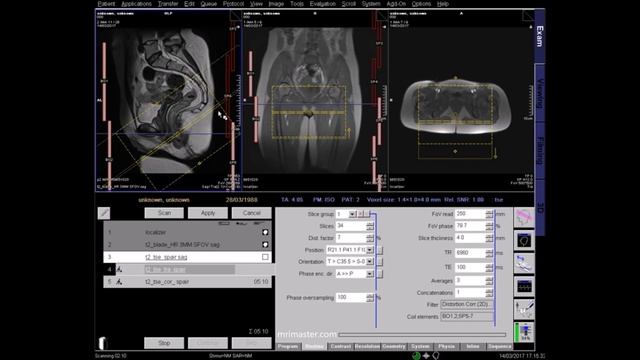Open the Slice group dropdown
The height and width of the screenshot is (360, 640).
[x=352, y=214]
